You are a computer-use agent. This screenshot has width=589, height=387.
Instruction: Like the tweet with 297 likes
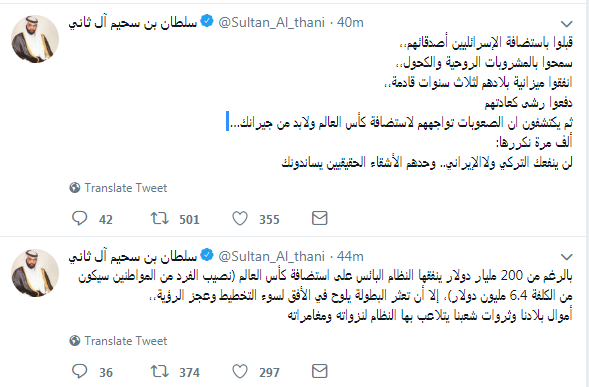[x=240, y=371]
